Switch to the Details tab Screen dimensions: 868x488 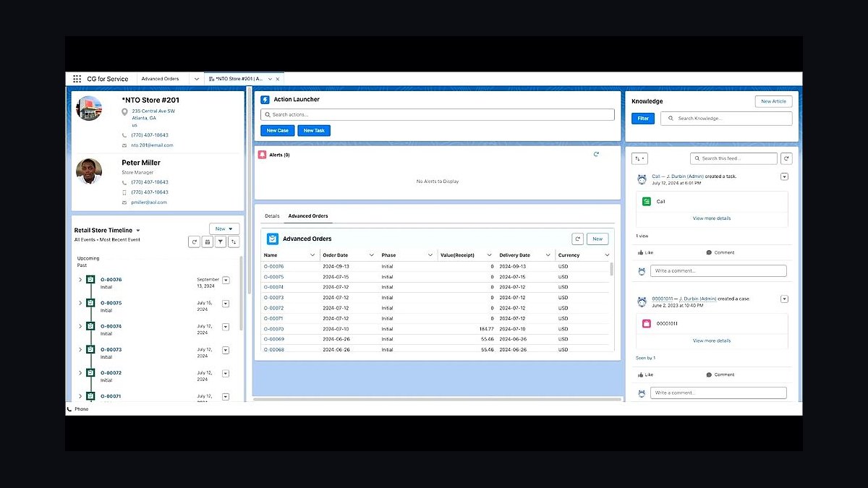click(272, 216)
